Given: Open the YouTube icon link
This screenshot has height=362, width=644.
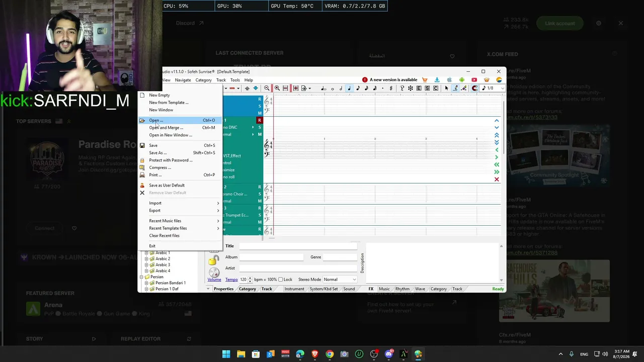Looking at the screenshot, I should (x=474, y=79).
